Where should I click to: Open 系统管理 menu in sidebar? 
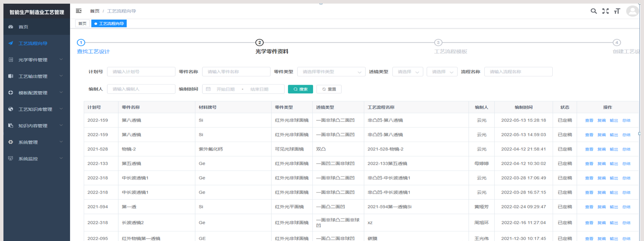click(36, 142)
